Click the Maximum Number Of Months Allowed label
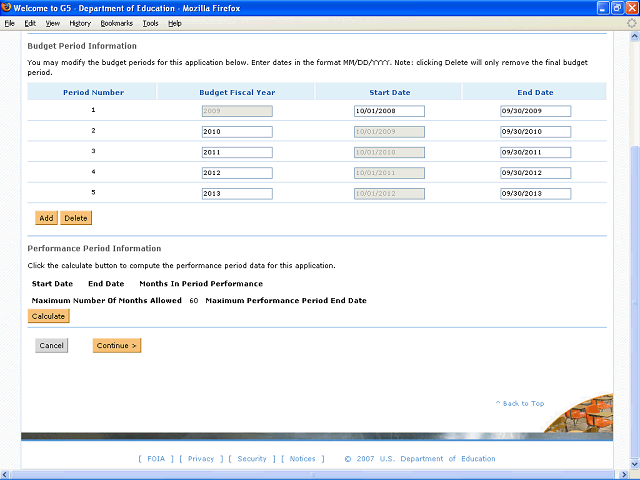Screen dimensions: 640x480 [107, 301]
